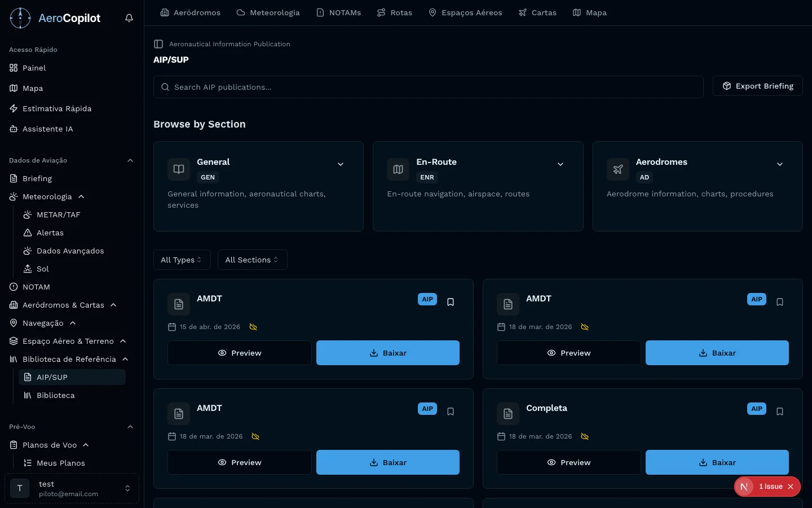This screenshot has height=508, width=812.
Task: Click document icon of Completa publication
Action: click(x=508, y=414)
